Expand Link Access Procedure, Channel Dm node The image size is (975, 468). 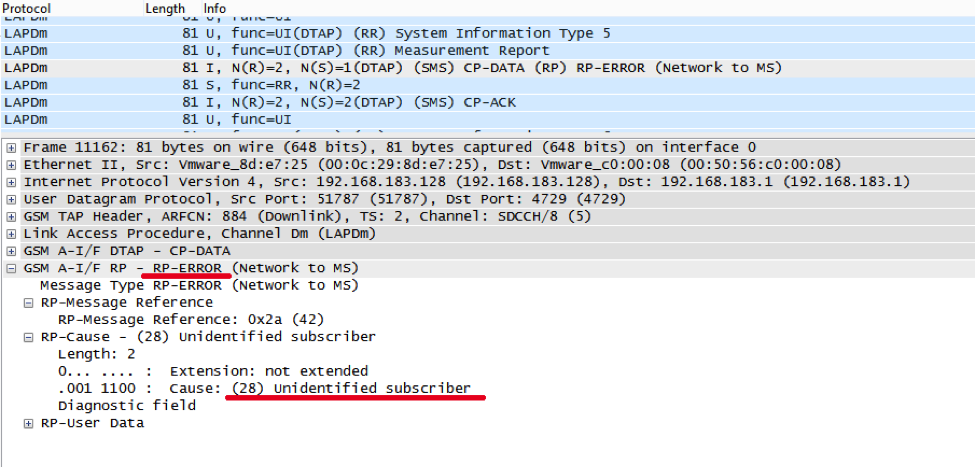click(x=11, y=233)
